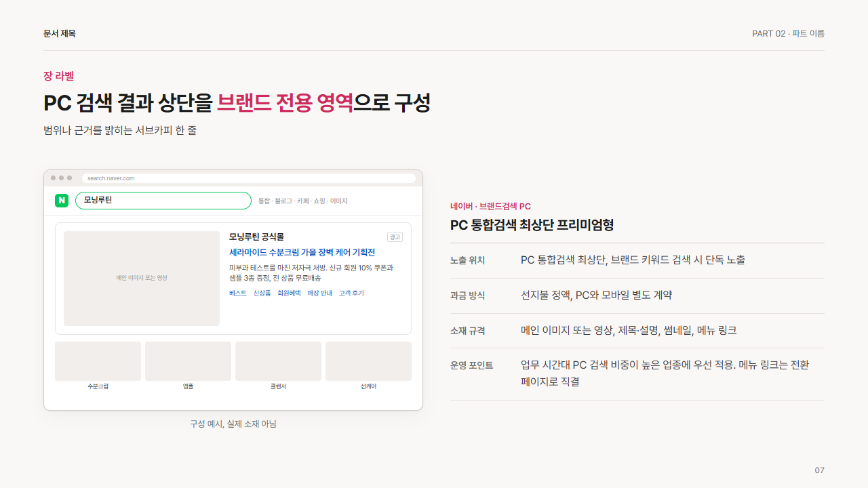Open the 신상품 menu link
Image resolution: width=868 pixels, height=488 pixels.
[x=262, y=293]
